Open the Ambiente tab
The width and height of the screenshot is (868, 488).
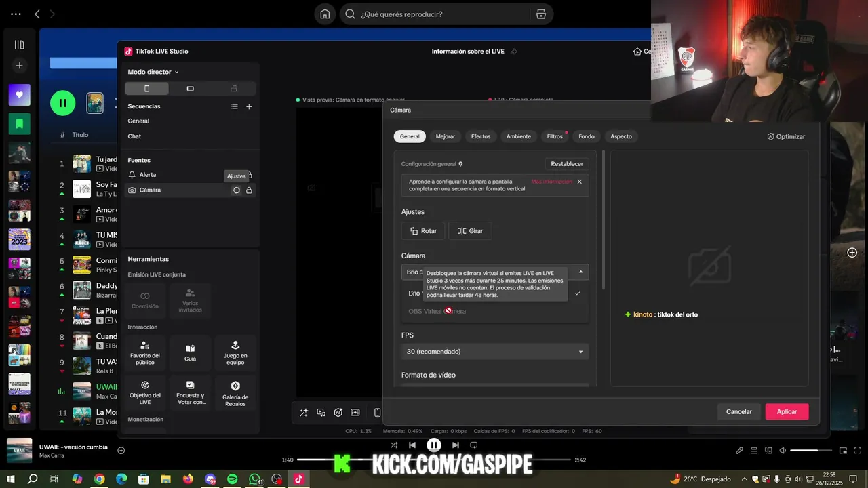tap(519, 136)
